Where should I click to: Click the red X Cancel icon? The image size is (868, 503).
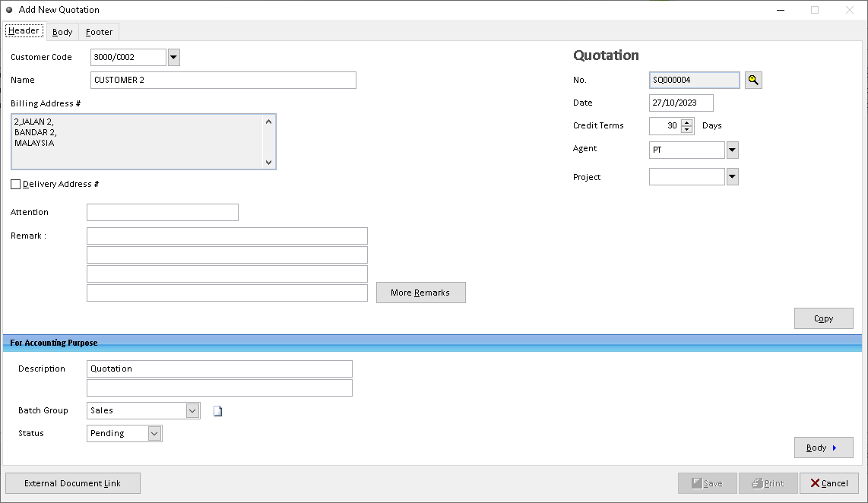[x=816, y=483]
